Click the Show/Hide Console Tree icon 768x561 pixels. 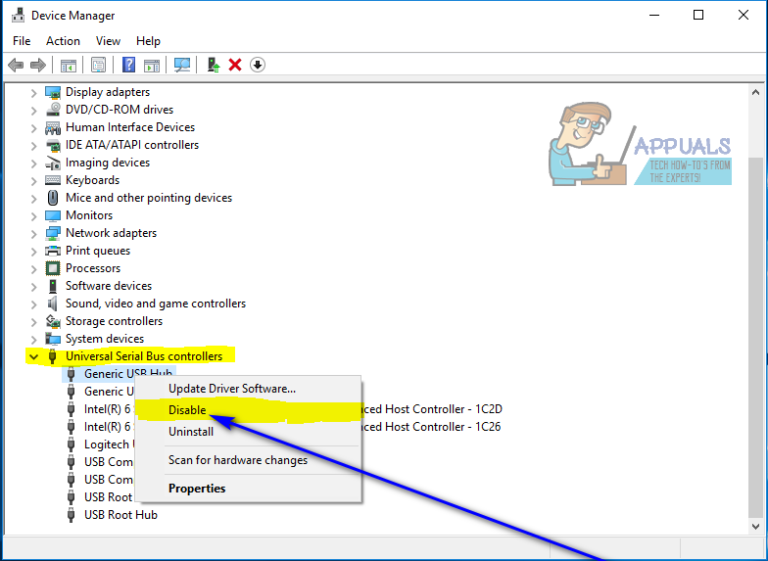click(68, 65)
